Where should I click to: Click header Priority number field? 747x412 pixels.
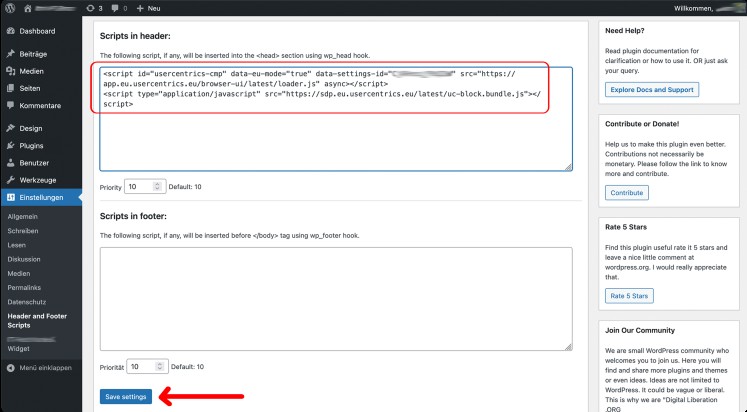click(145, 187)
